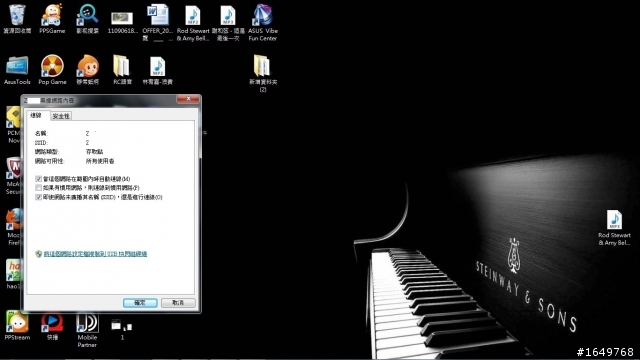Enable connect to a more preferred network (P)
Image resolution: width=640 pixels, height=360 pixels.
coord(38,188)
